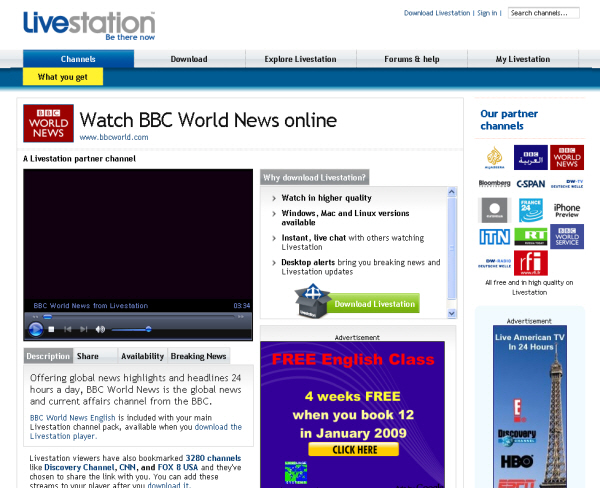Fast-forward the video using double-right arrows
This screenshot has height=488, width=600.
(x=241, y=317)
